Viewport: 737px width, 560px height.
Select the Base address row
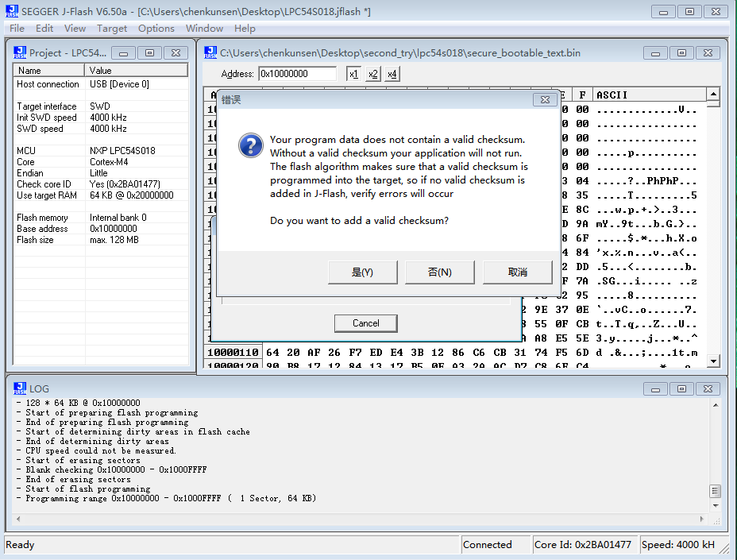101,229
